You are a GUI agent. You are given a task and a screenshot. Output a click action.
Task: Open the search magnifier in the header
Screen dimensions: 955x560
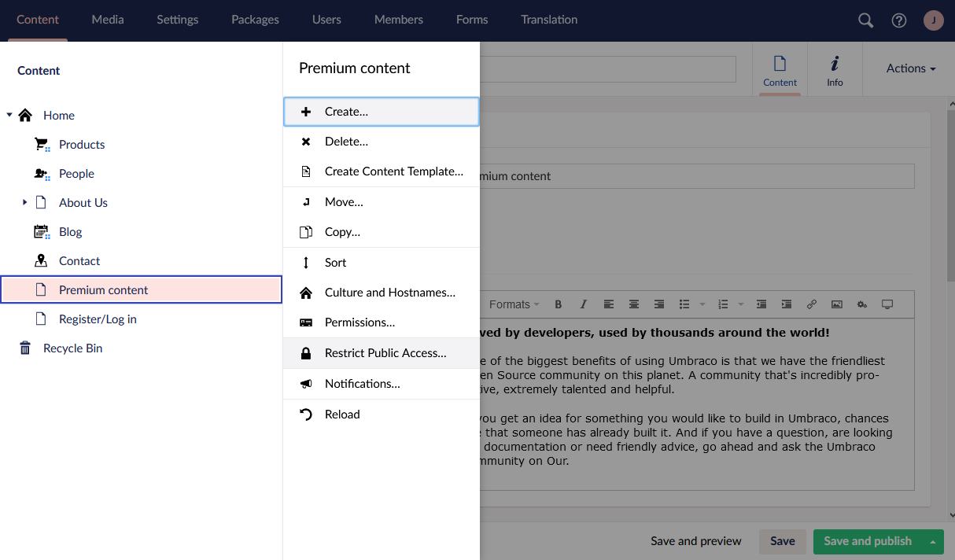865,20
